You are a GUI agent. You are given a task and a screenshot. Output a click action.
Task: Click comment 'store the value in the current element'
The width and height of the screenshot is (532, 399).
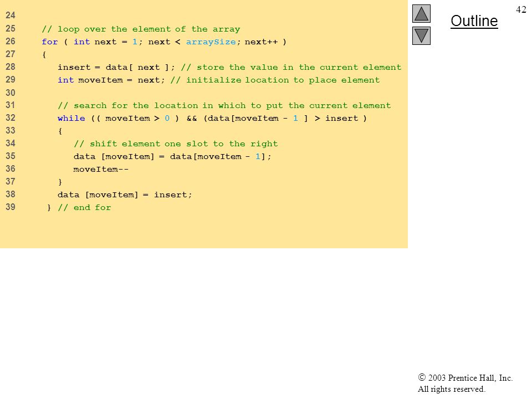291,67
